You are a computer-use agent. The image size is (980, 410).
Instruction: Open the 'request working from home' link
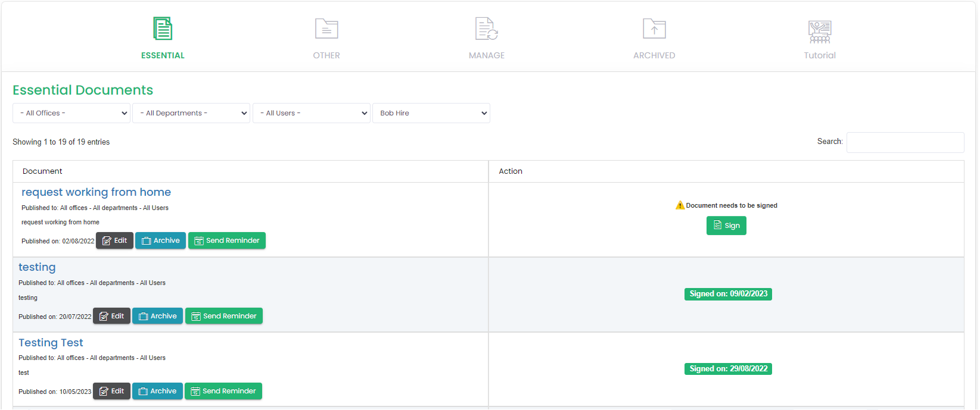point(96,192)
